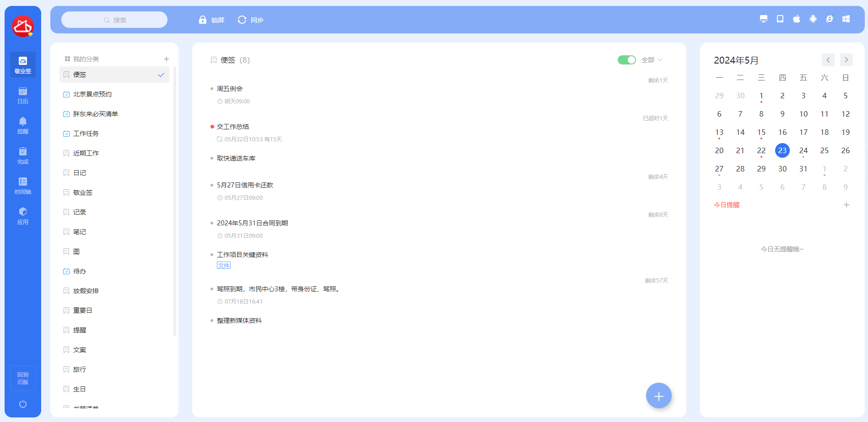Screen dimensions: 868x422
Task: Open the 交工作总结 note
Action: [x=233, y=127]
